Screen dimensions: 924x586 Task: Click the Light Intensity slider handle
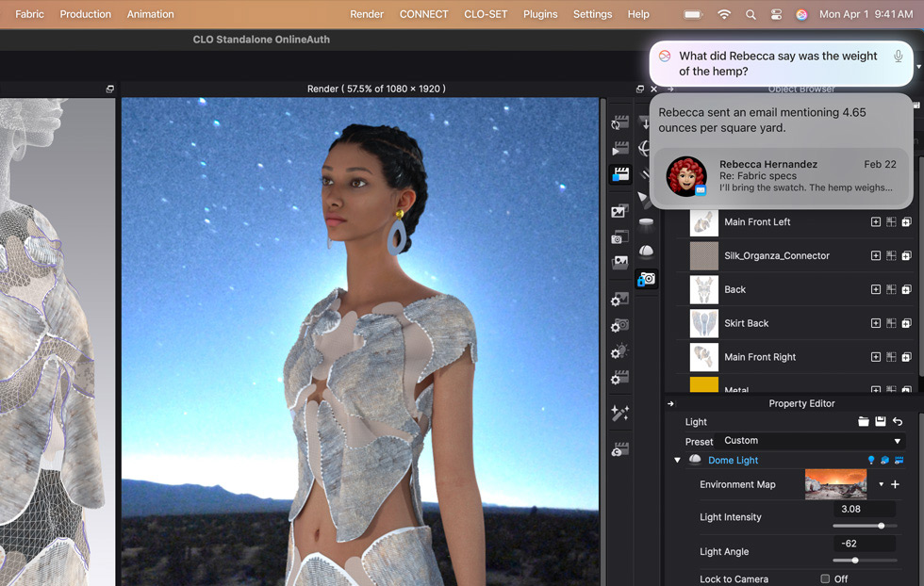pyautogui.click(x=882, y=526)
